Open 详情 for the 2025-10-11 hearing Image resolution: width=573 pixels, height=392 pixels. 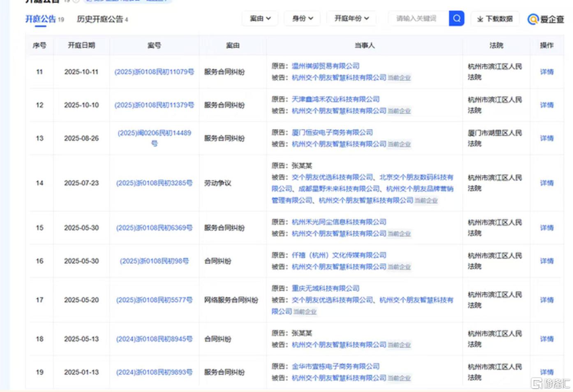click(547, 72)
